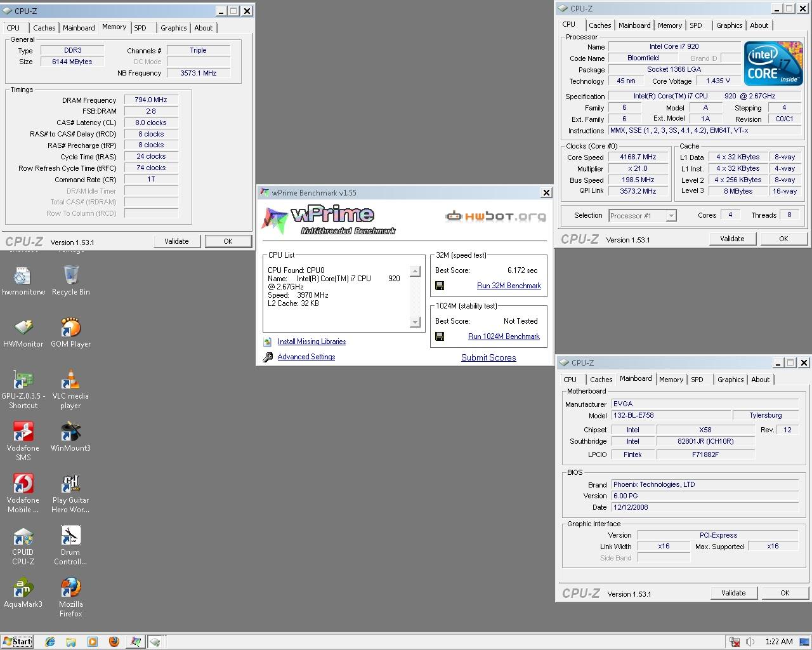Viewport: 812px width, 650px height.
Task: Launch HWMonitor desktop shortcut
Action: [x=23, y=333]
